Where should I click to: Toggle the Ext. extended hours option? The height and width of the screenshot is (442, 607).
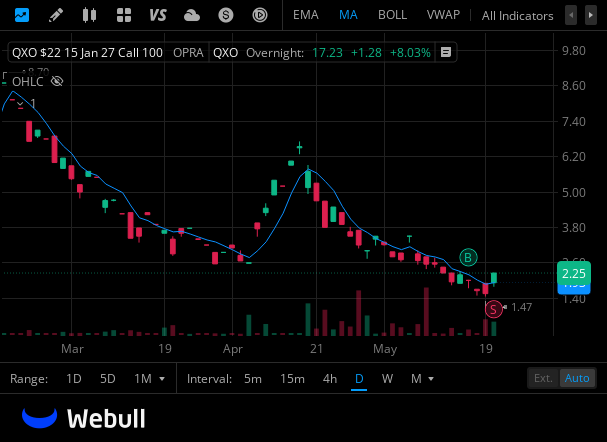point(544,378)
